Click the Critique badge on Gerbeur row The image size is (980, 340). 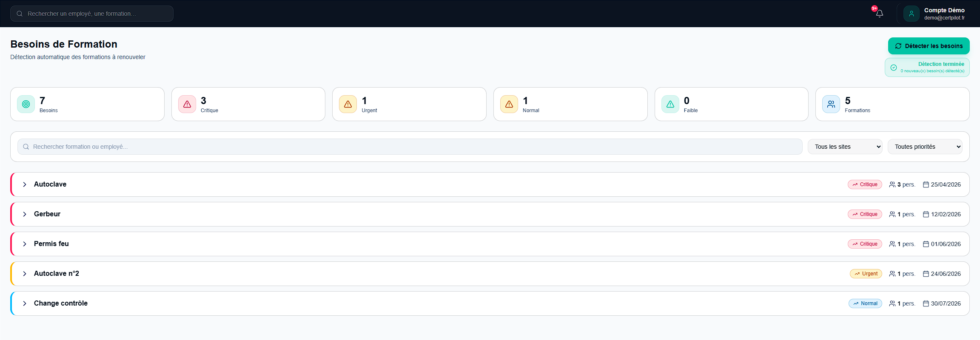865,214
